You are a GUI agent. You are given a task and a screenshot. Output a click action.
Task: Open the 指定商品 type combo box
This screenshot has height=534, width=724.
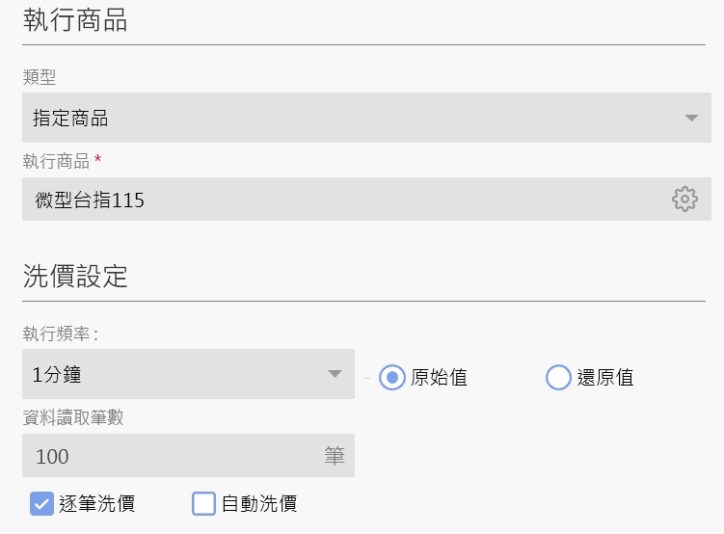point(350,118)
